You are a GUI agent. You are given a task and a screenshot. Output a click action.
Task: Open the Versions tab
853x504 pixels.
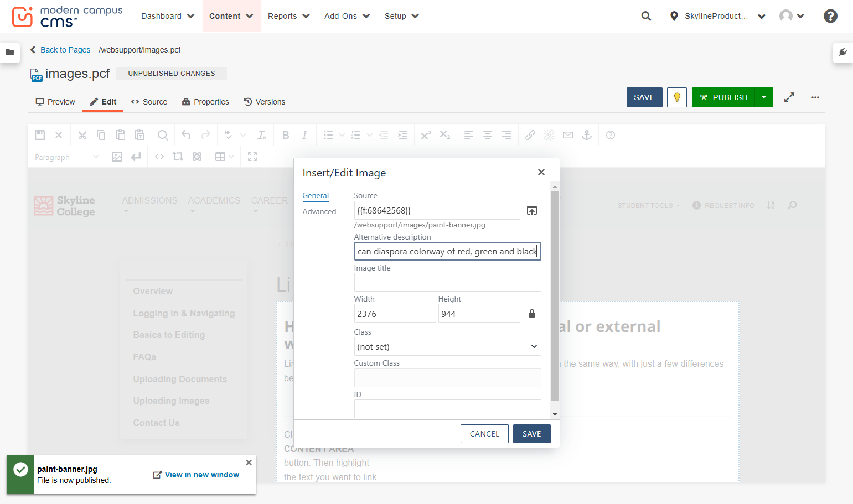[x=265, y=102]
